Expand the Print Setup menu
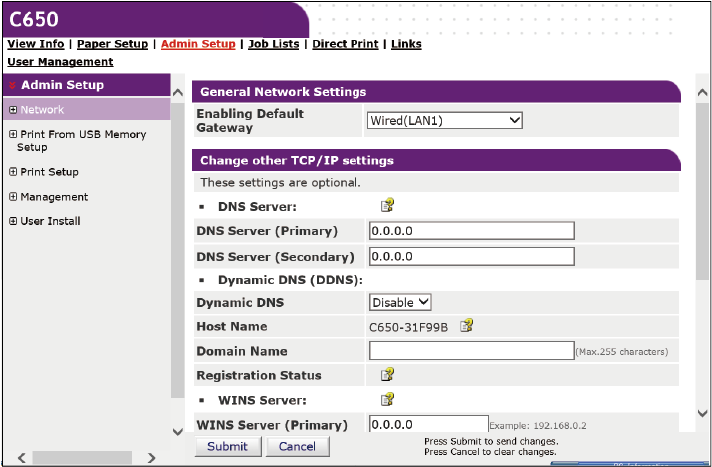Viewport: 712px width, 467px height. 13,172
